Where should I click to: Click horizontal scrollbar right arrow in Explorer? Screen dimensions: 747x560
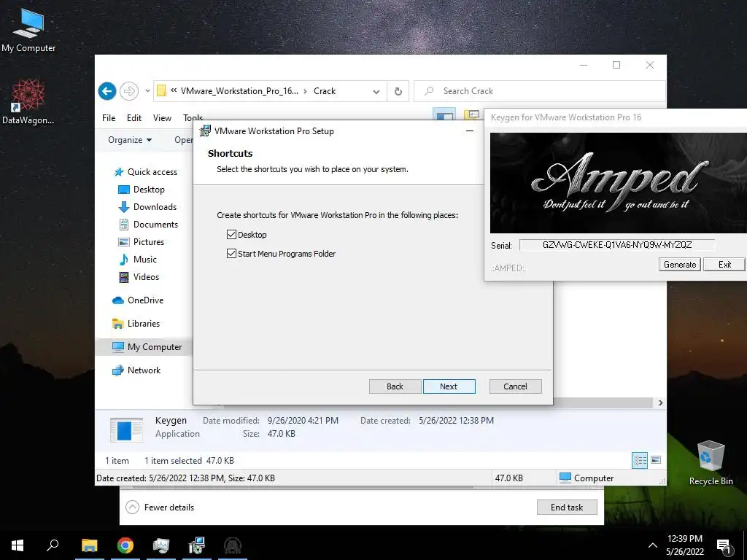(x=660, y=402)
